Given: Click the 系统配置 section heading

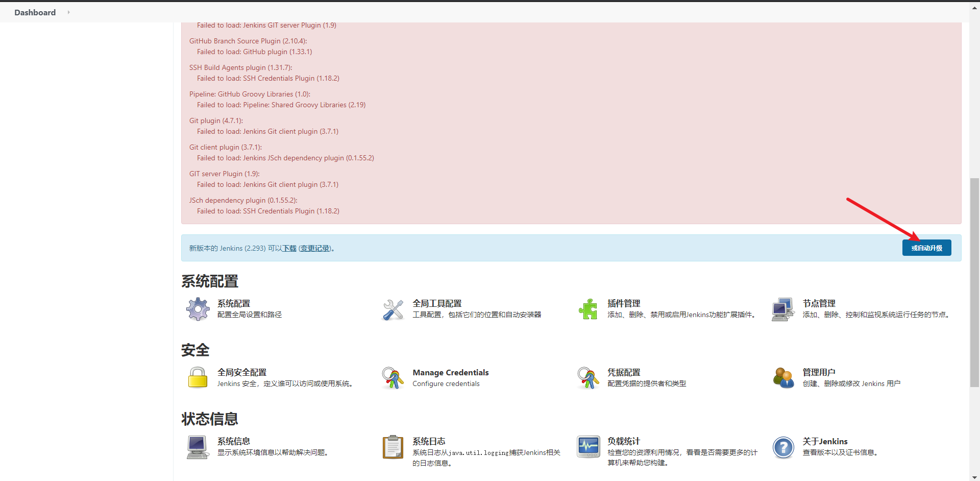Looking at the screenshot, I should tap(210, 281).
